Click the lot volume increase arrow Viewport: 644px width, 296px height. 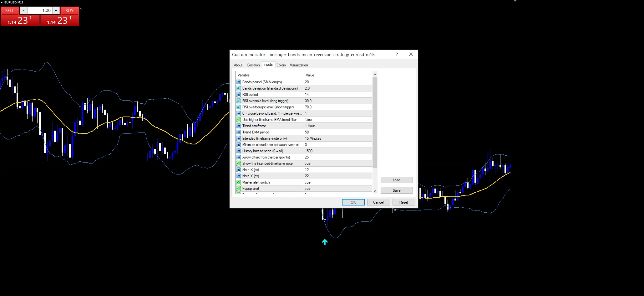56,10
